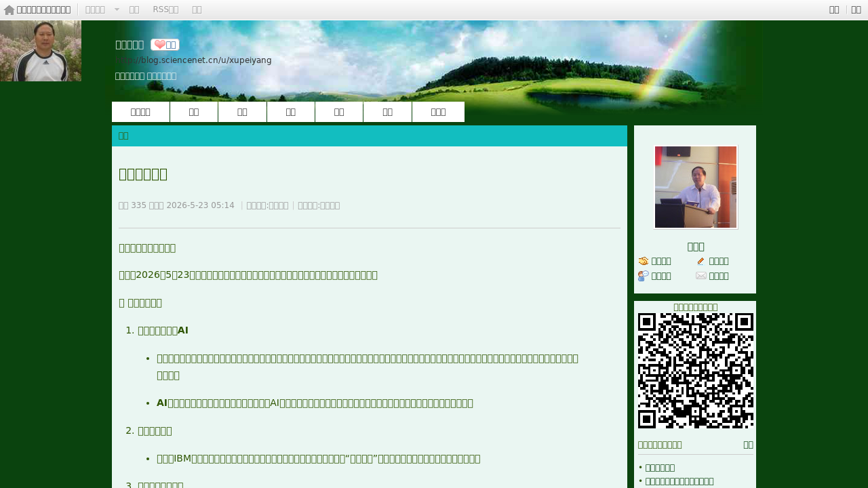Open the header photo of man in white jersey

pyautogui.click(x=41, y=51)
